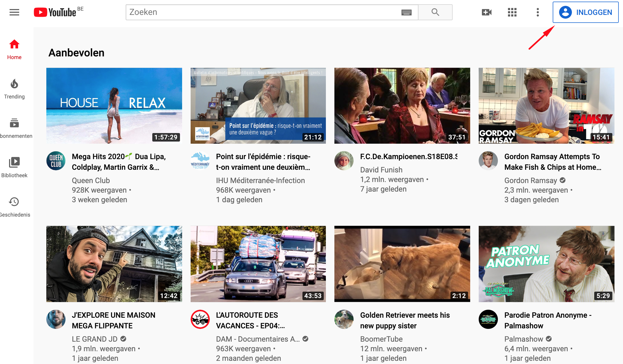Open Gordon Ramsay Attempts Fish & Chips title
The image size is (623, 364).
coord(553,162)
